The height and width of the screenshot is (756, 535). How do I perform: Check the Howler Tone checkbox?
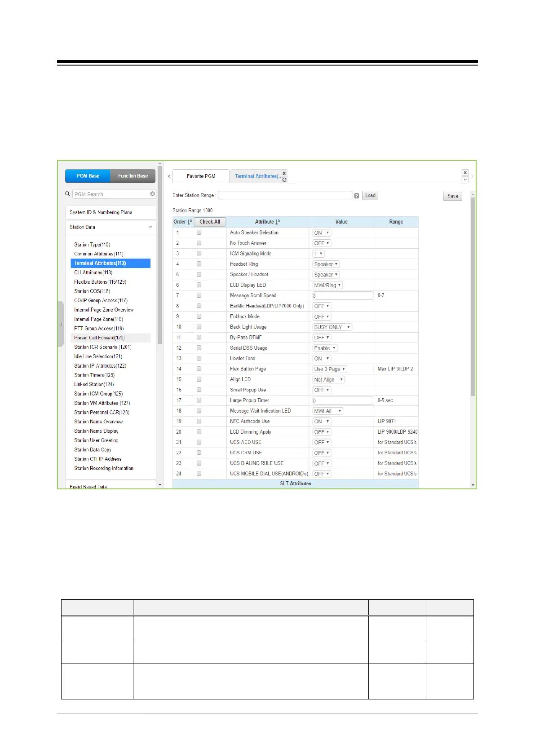pos(199,358)
